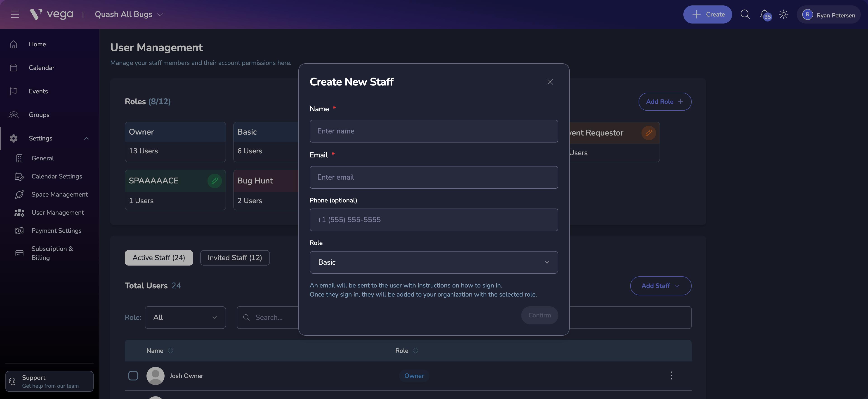Screen dimensions: 868x399
Task: Collapse the Settings section in the sidebar
Action: 86,138
